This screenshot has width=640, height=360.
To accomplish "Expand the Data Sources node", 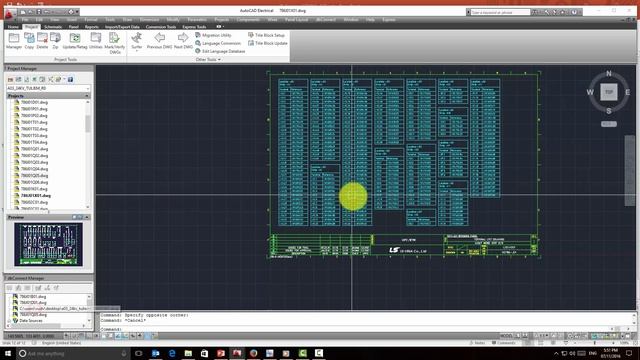I will 9,321.
